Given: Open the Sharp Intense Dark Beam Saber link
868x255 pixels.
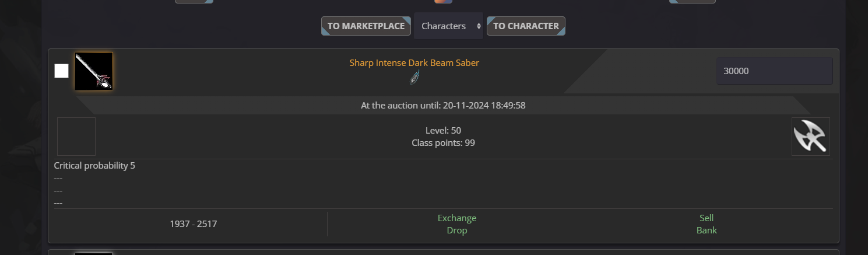Looking at the screenshot, I should [414, 63].
